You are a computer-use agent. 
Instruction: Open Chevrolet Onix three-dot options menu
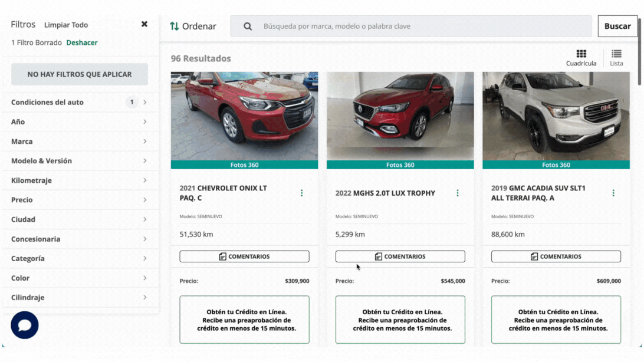[x=301, y=193]
